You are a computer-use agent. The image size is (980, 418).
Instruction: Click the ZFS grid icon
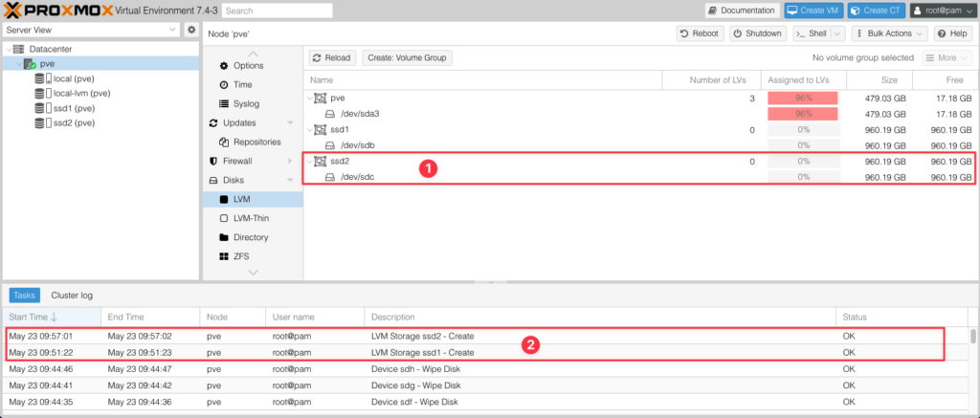224,256
